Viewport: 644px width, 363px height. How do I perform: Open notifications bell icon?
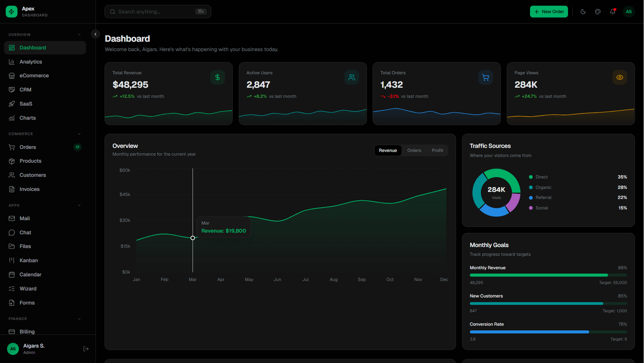(613, 12)
